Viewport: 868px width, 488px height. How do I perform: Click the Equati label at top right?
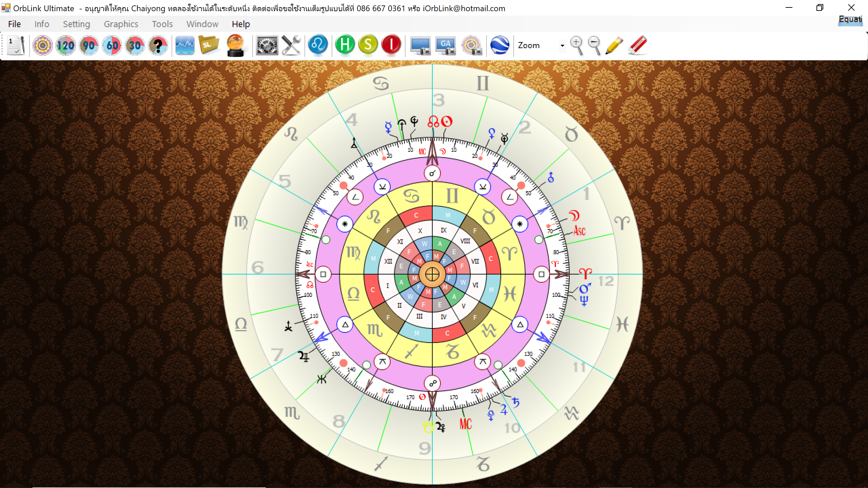(850, 19)
